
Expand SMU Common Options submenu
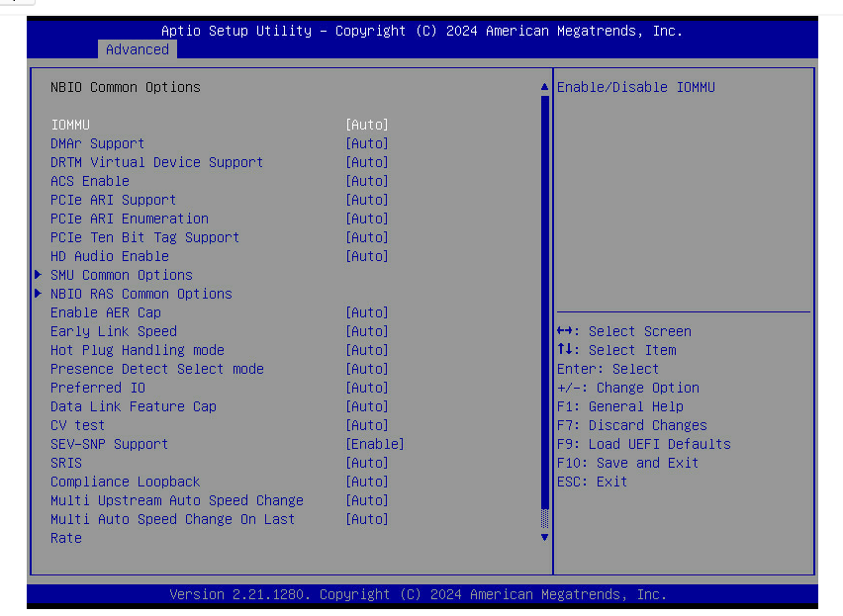pyautogui.click(x=121, y=275)
